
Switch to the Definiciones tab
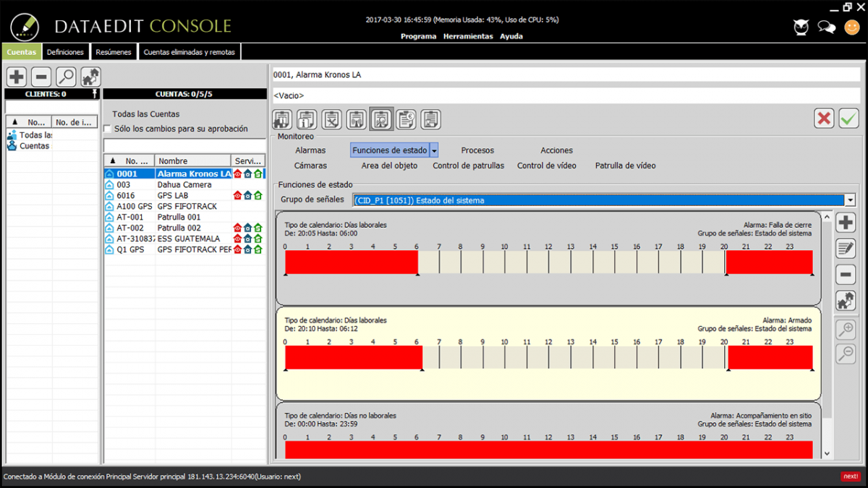[65, 52]
